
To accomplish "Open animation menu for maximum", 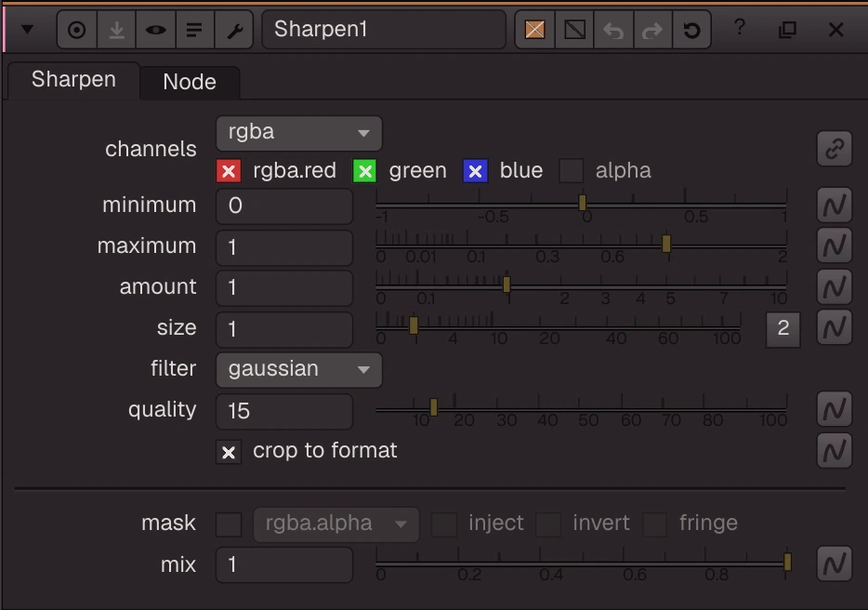I will (x=835, y=246).
